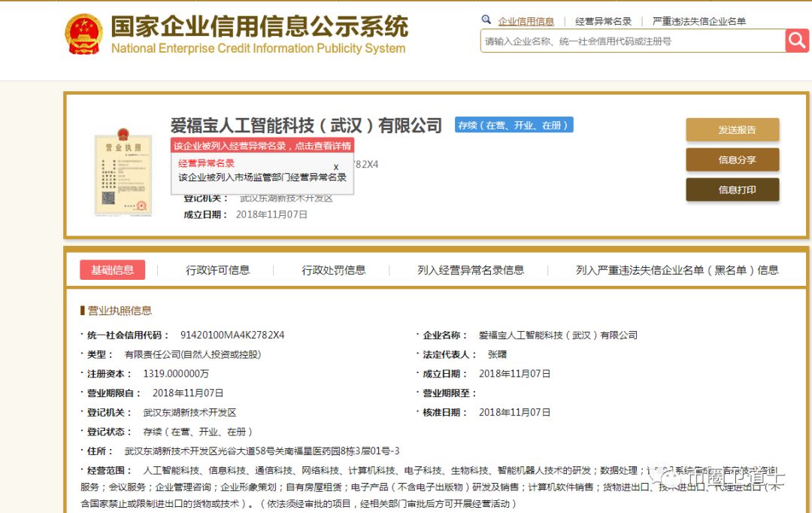Click the 国家企业信用信息公示系统 site title
Viewport: 812px width, 513px height.
coord(259,26)
